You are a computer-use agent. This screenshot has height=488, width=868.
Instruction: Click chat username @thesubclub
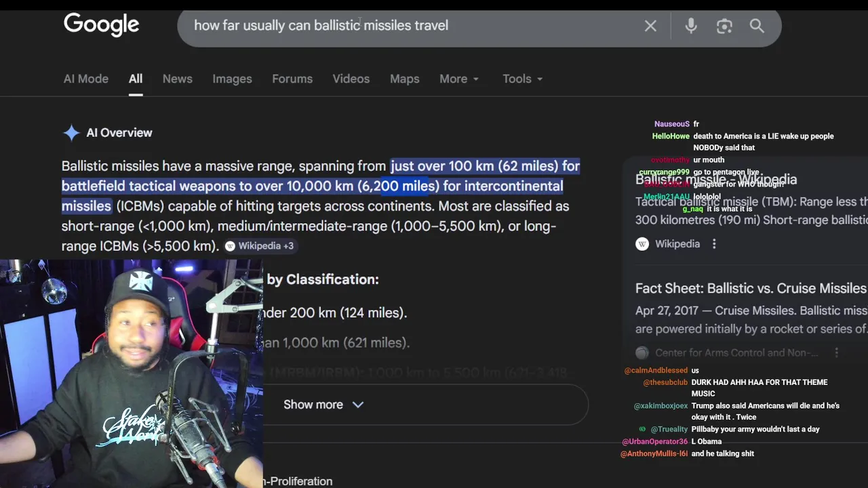[x=665, y=383]
